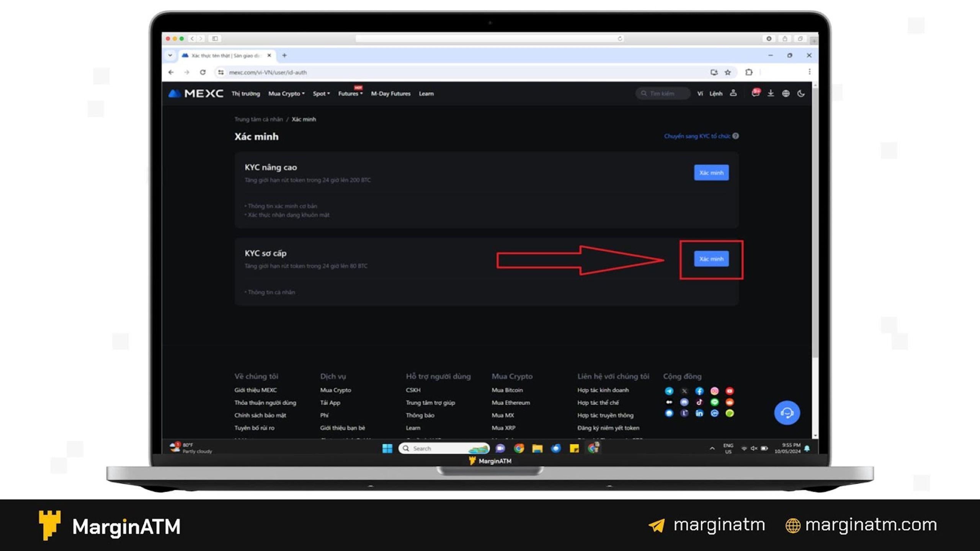Show hidden system tray icons chevron
Viewport: 980px width, 551px height.
pos(712,448)
